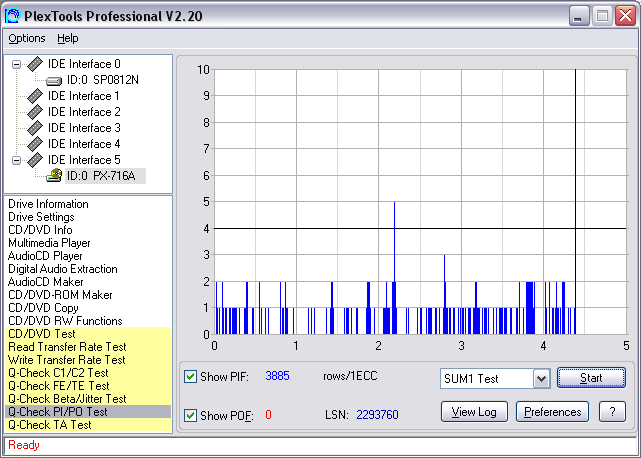641x458 pixels.
Task: Select Read Transfer Rate Test
Action: (x=88, y=347)
